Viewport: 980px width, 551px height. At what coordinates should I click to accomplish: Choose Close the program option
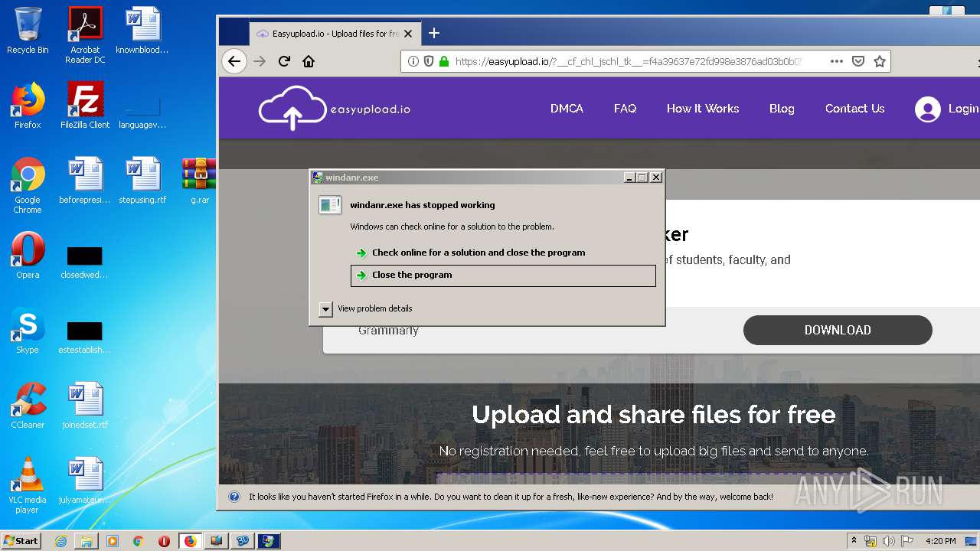[x=503, y=275]
